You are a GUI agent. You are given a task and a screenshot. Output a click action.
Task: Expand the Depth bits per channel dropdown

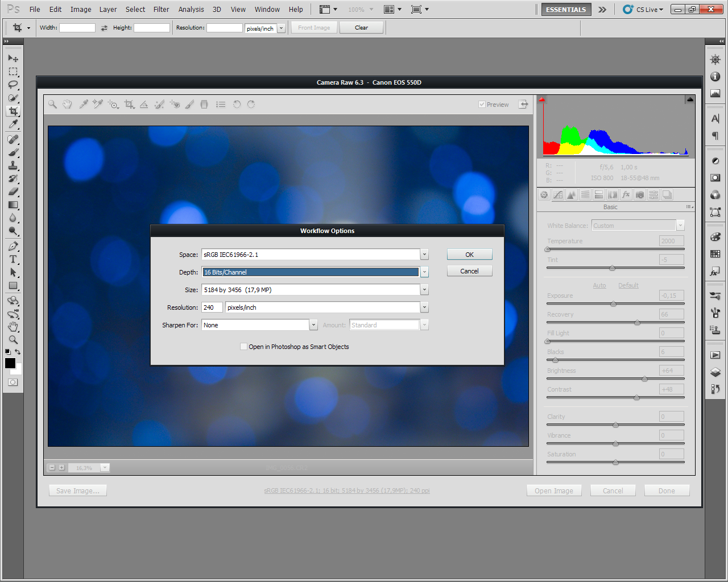click(424, 272)
